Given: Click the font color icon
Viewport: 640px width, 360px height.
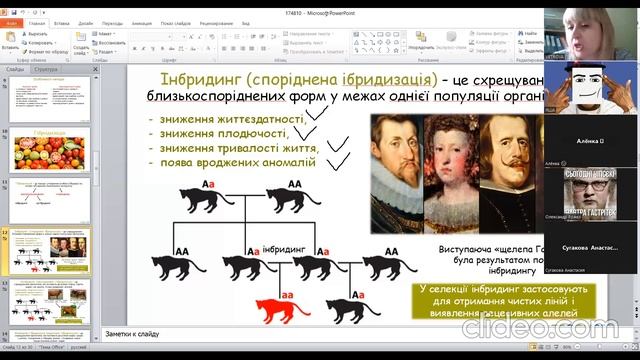Looking at the screenshot, I should tap(209, 49).
